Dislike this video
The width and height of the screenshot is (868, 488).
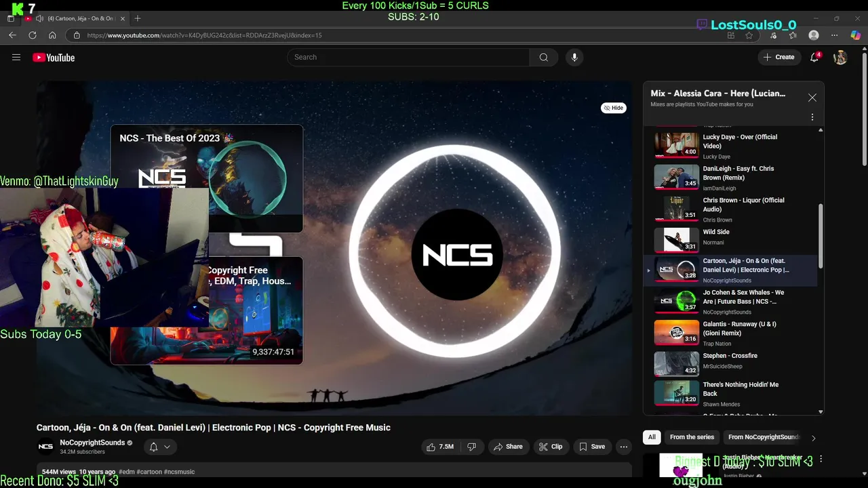tap(471, 447)
